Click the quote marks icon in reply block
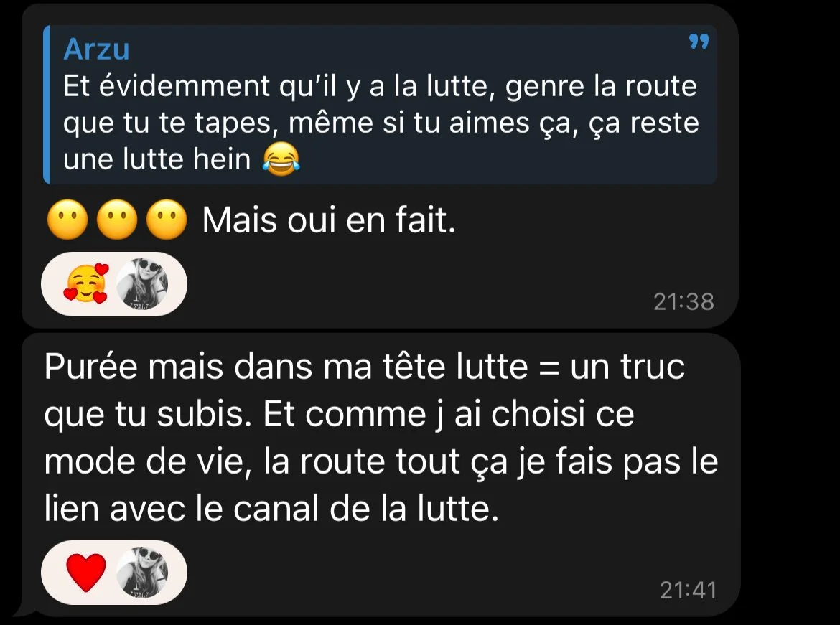The image size is (840, 625). pos(699,42)
